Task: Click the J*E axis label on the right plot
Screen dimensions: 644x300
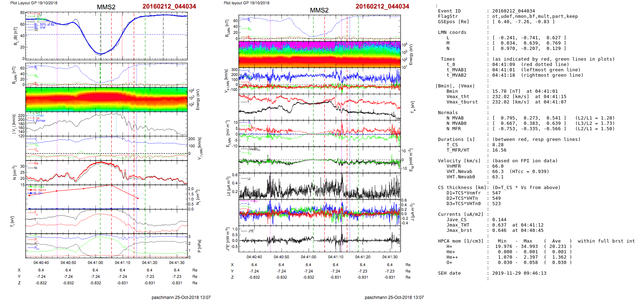Action: 226,239
